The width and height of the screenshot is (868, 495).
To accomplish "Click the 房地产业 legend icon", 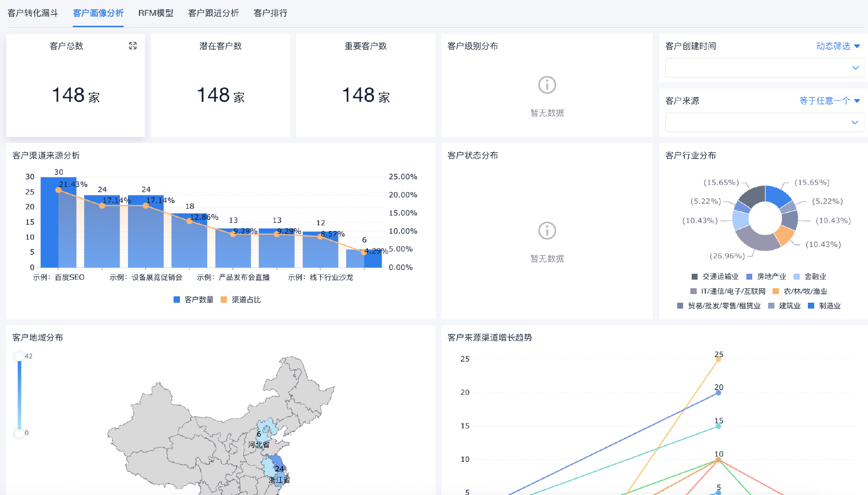I will tap(749, 276).
